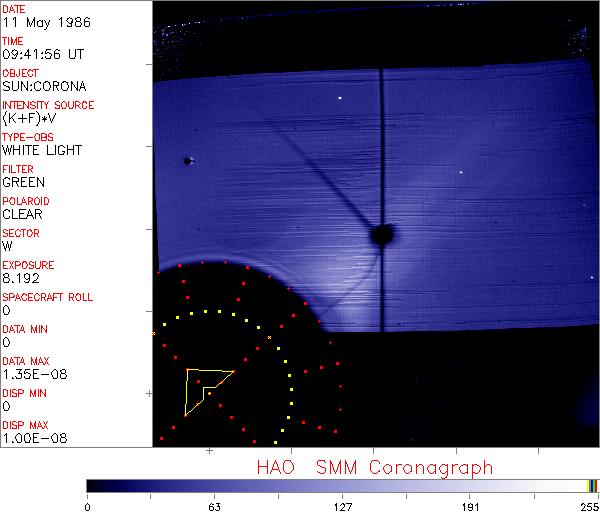Click the GREEN filter value

click(x=23, y=182)
